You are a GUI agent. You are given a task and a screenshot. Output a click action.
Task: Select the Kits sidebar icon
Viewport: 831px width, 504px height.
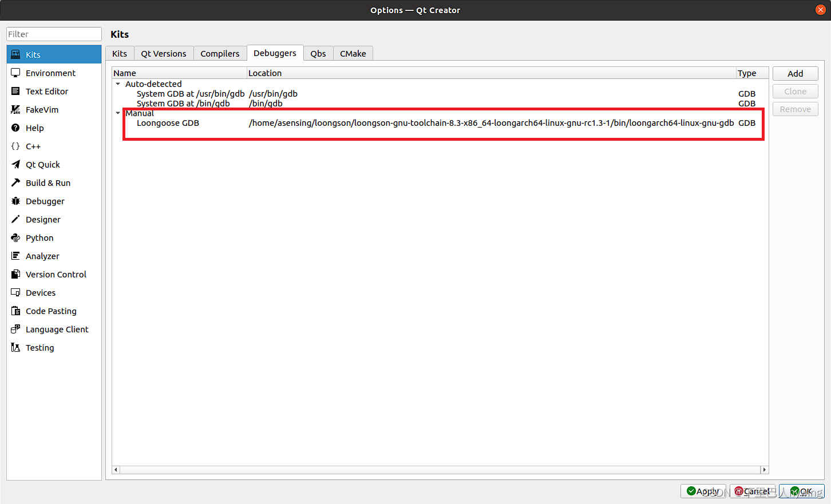pyautogui.click(x=15, y=54)
